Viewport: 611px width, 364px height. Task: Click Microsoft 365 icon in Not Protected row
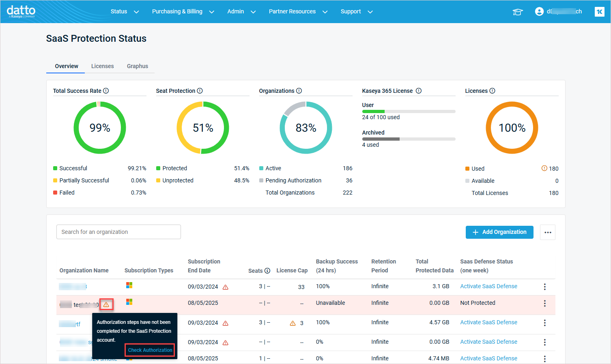[x=129, y=302]
